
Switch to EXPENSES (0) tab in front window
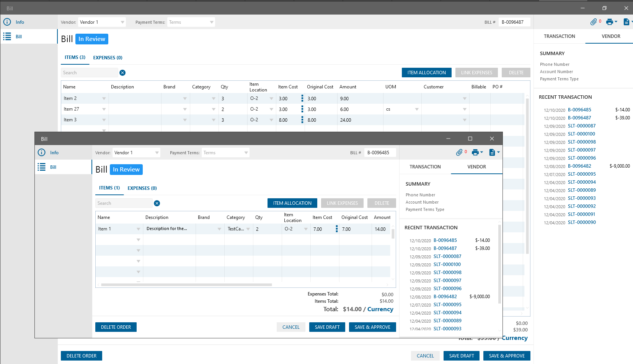click(x=142, y=188)
